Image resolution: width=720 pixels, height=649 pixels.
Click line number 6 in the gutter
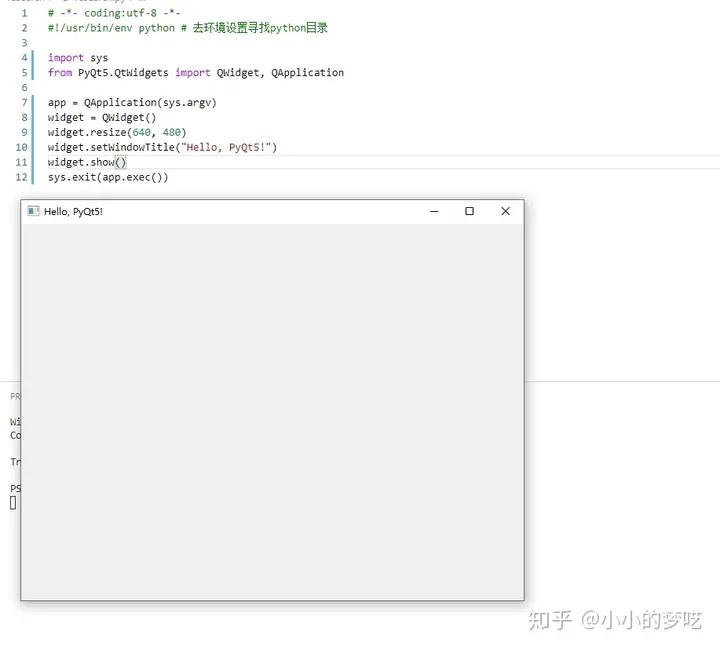coord(24,88)
